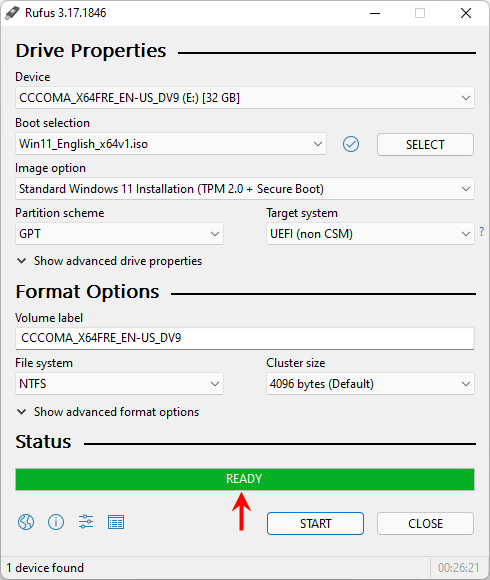Click the Image option label
Viewport: 490px width, 580px height.
click(50, 168)
